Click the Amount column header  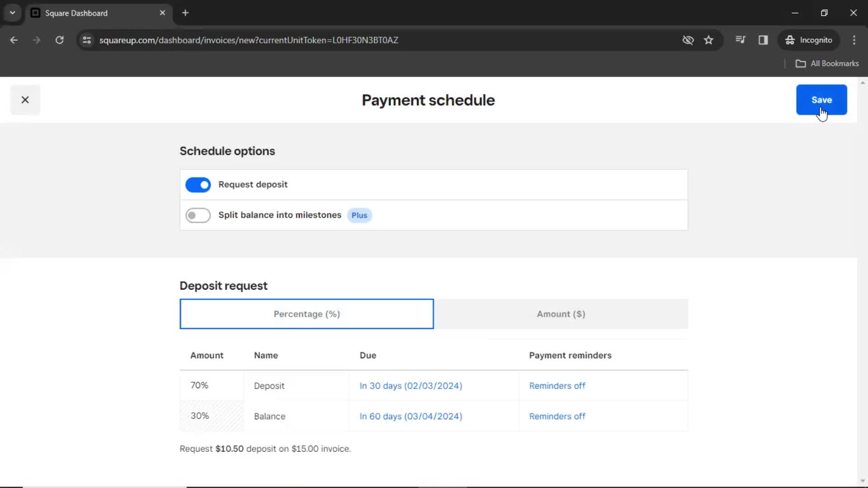(207, 356)
